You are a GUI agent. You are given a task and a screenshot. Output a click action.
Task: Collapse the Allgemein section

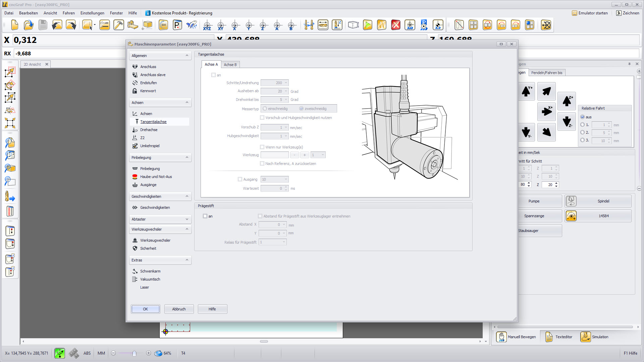tap(187, 56)
